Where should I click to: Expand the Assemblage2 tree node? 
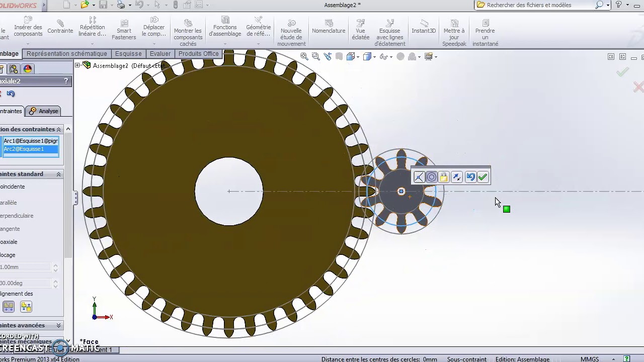77,65
